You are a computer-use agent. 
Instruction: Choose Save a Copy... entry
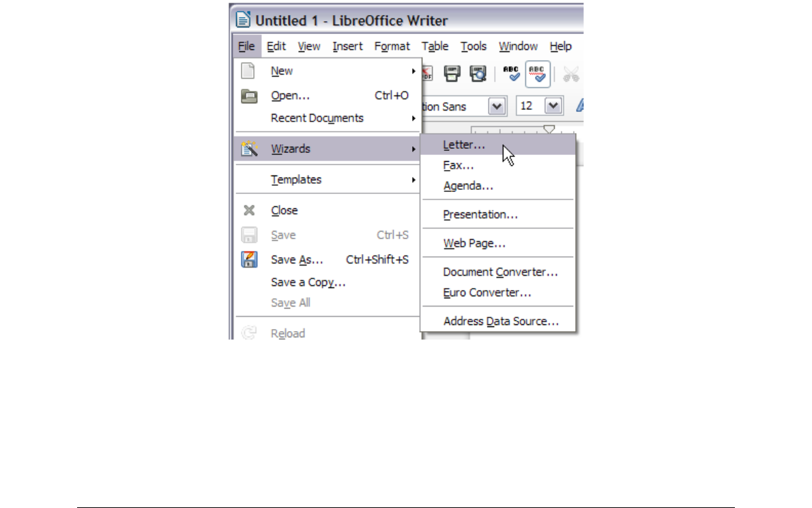328,283
